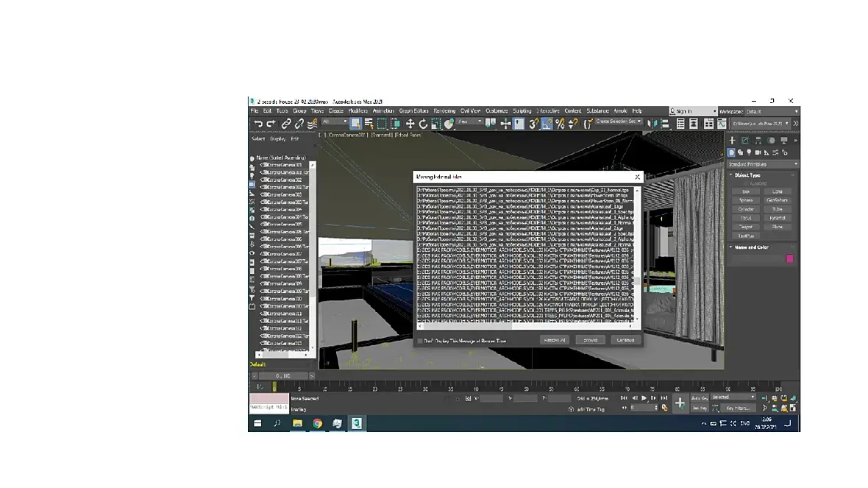Click the Play Animation button
The width and height of the screenshot is (868, 488).
pos(644,397)
